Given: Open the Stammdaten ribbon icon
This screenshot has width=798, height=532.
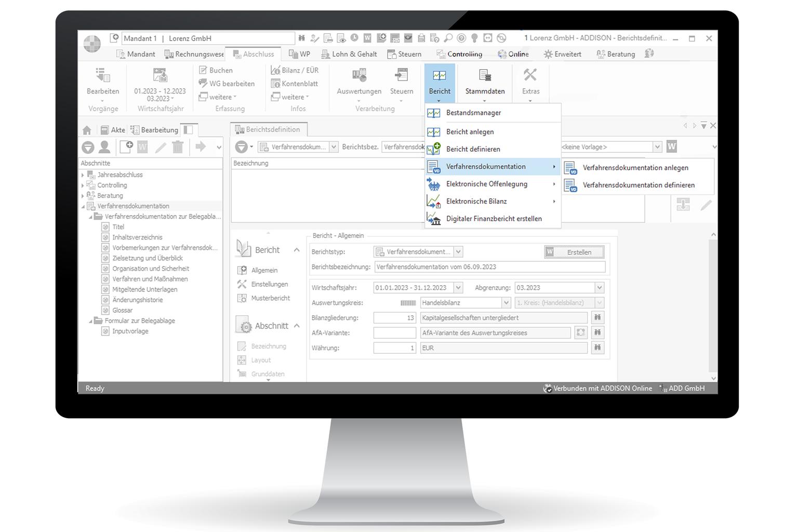Looking at the screenshot, I should coord(485,76).
